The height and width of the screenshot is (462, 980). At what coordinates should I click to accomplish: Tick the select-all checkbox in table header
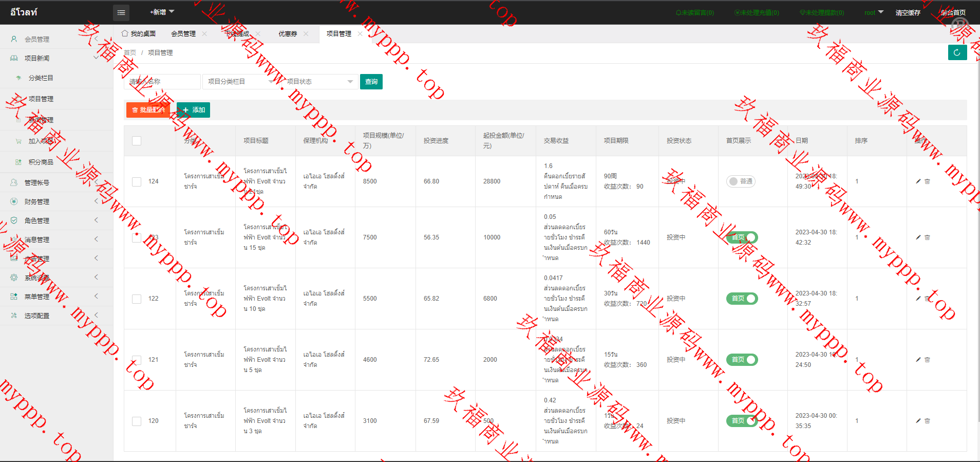(x=137, y=141)
